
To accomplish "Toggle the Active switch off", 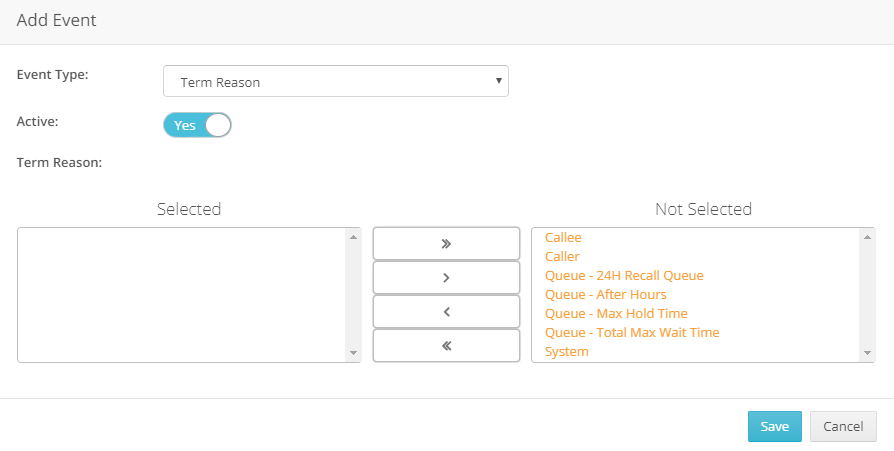I will tap(197, 125).
